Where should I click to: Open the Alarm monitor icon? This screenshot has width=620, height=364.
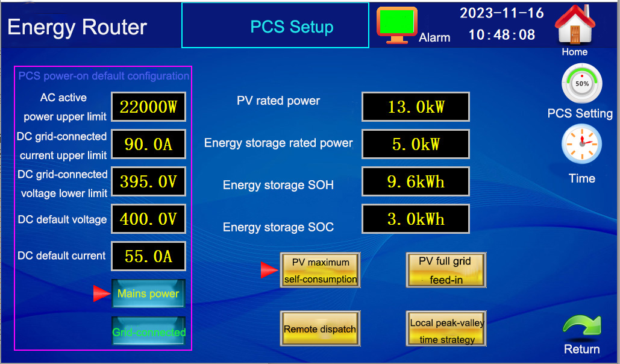(396, 25)
